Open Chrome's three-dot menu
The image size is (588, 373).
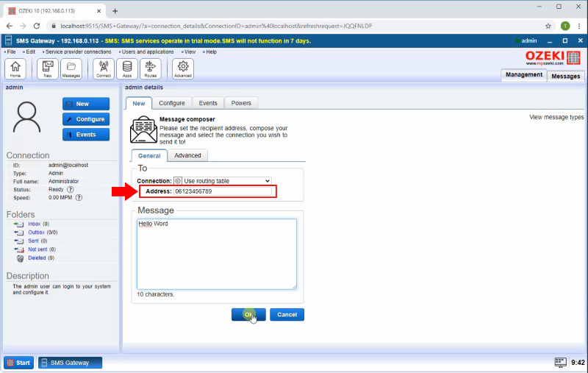(x=579, y=26)
